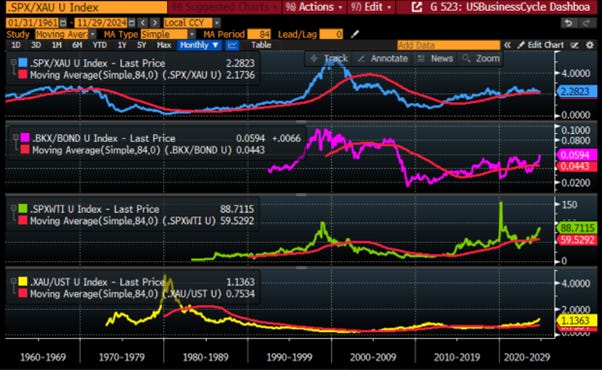Screen dimensions: 602x370
Task: Open chart settings gear icon
Action: point(590,45)
